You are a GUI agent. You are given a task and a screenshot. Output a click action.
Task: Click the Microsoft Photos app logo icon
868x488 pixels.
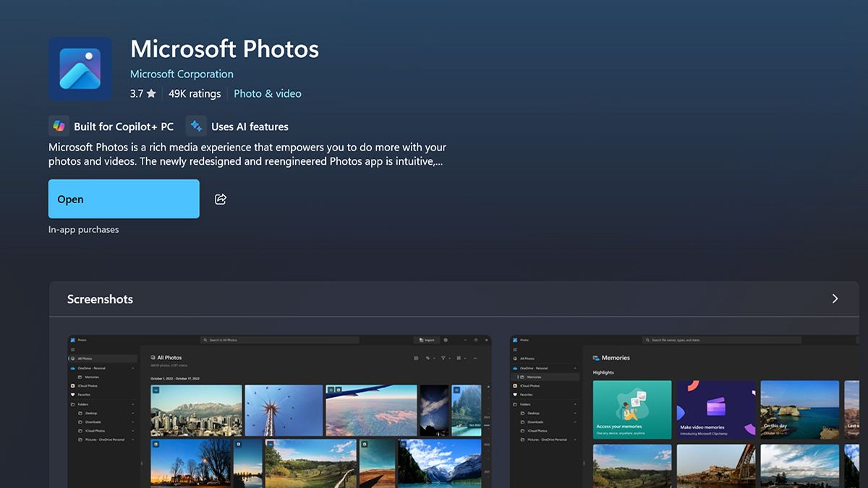80,68
